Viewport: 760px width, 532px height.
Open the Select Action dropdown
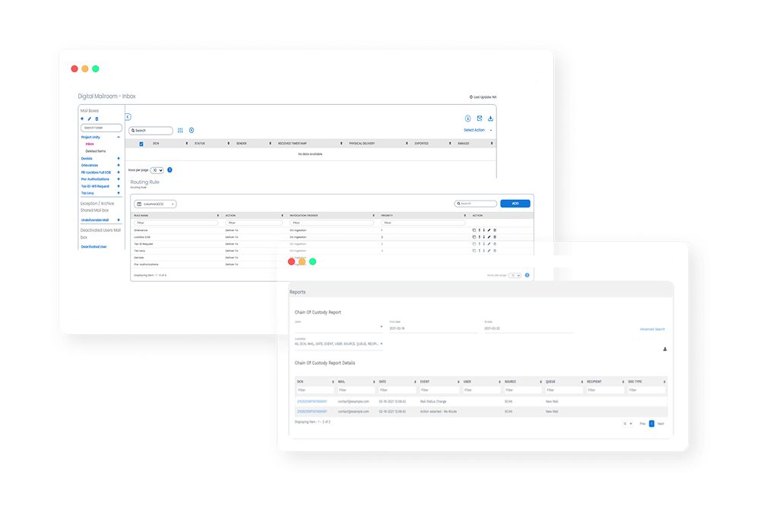(477, 130)
